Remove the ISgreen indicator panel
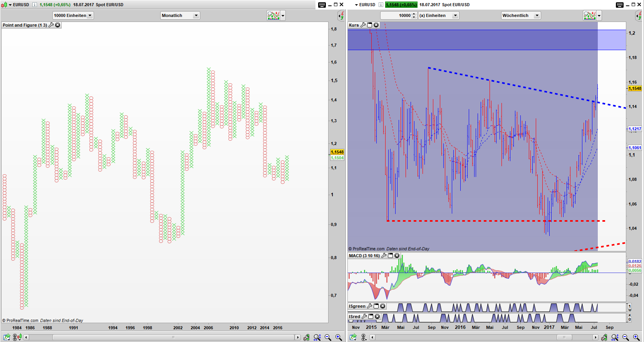Screen dimensions: 644x342 coord(383,306)
